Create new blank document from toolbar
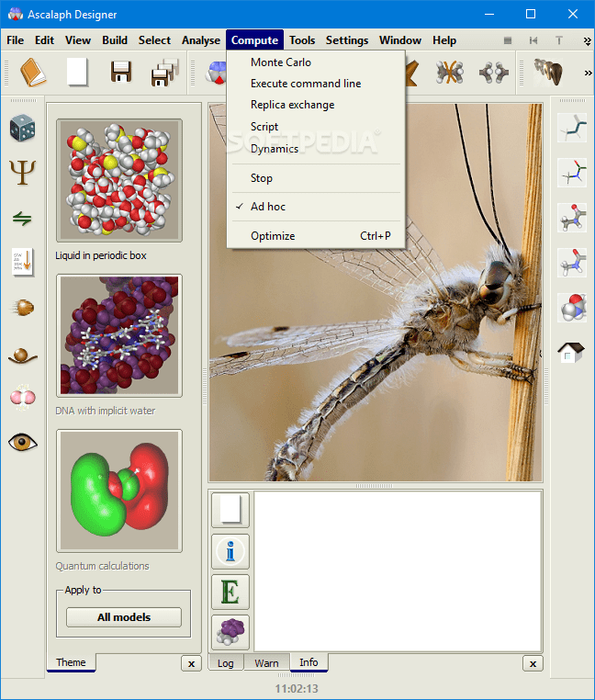This screenshot has height=700, width=595. pyautogui.click(x=77, y=72)
